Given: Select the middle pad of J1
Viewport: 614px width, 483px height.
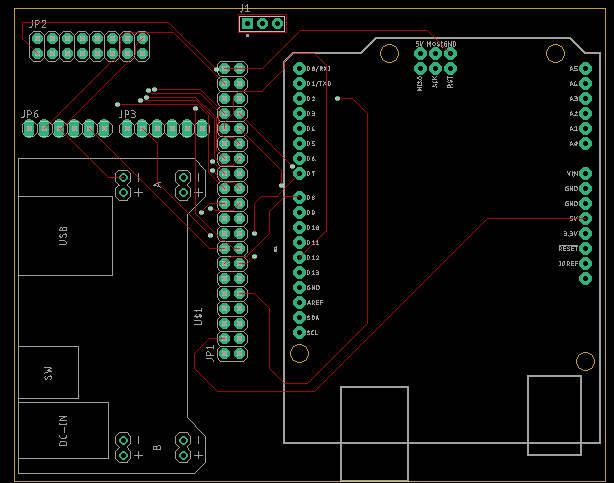Looking at the screenshot, I should (x=262, y=24).
